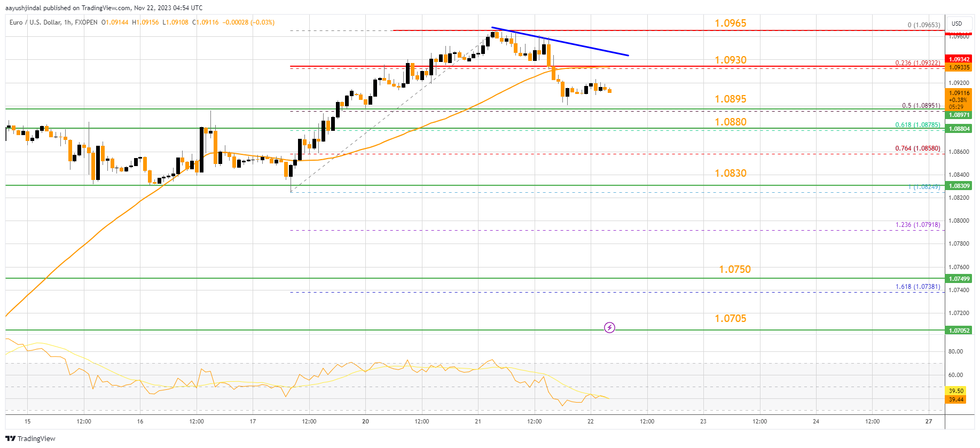The height and width of the screenshot is (448, 980).
Task: Select the 1.0830 support label
Action: (x=731, y=173)
